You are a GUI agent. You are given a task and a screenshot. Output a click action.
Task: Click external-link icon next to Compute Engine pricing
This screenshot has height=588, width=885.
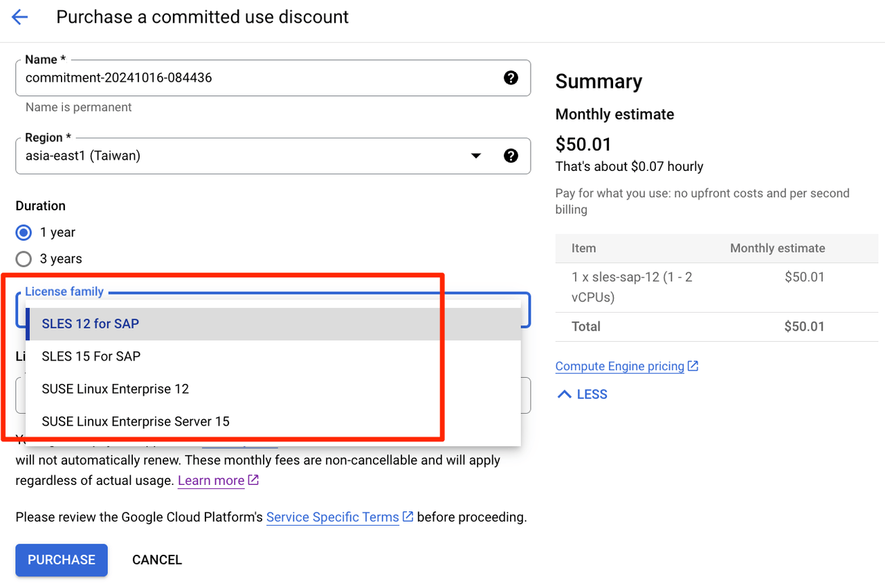(693, 366)
